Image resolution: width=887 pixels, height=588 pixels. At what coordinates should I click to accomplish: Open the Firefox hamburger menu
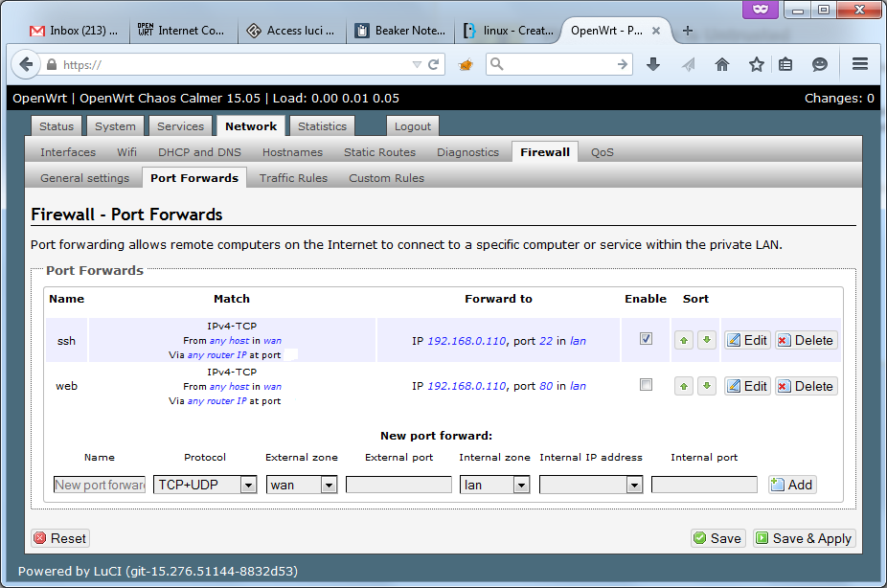click(859, 64)
